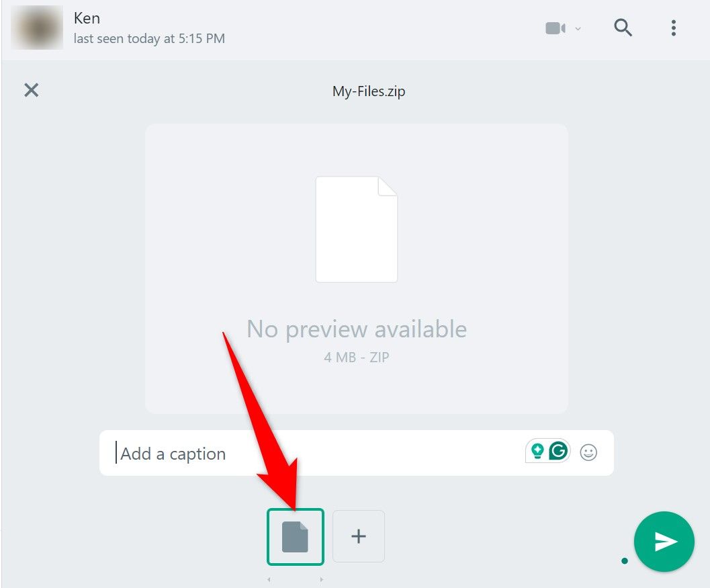
Task: Open Ken's blurred profile picture
Action: coord(37,28)
